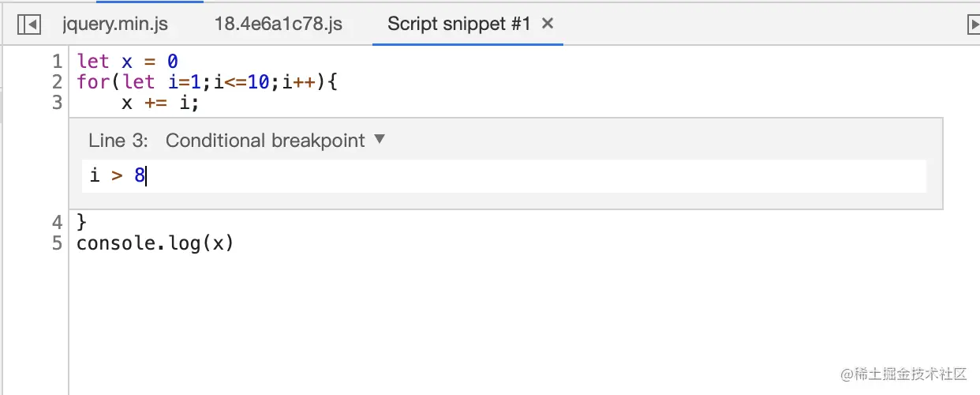980x395 pixels.
Task: Open the breakpoint type dropdown arrow
Action: pos(380,140)
